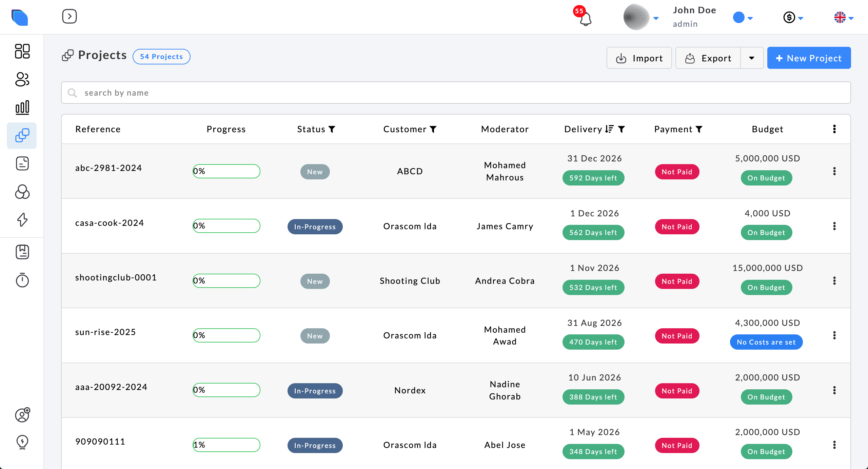This screenshot has width=868, height=469.
Task: Click the lightning bolt sidebar icon
Action: point(22,219)
